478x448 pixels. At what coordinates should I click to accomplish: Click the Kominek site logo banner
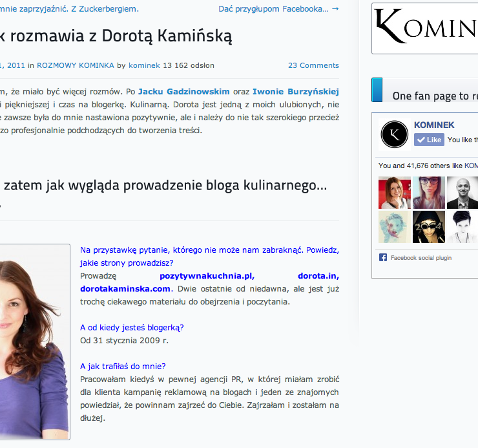coord(424,28)
